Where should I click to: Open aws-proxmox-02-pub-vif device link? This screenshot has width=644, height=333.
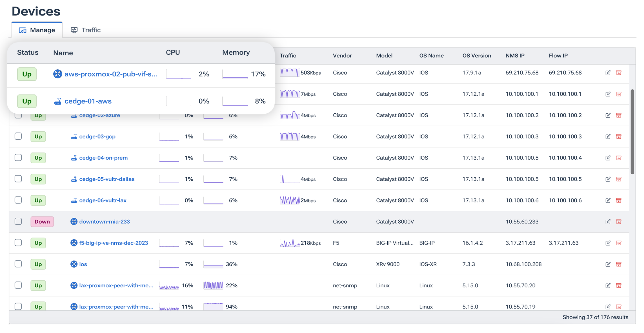111,74
